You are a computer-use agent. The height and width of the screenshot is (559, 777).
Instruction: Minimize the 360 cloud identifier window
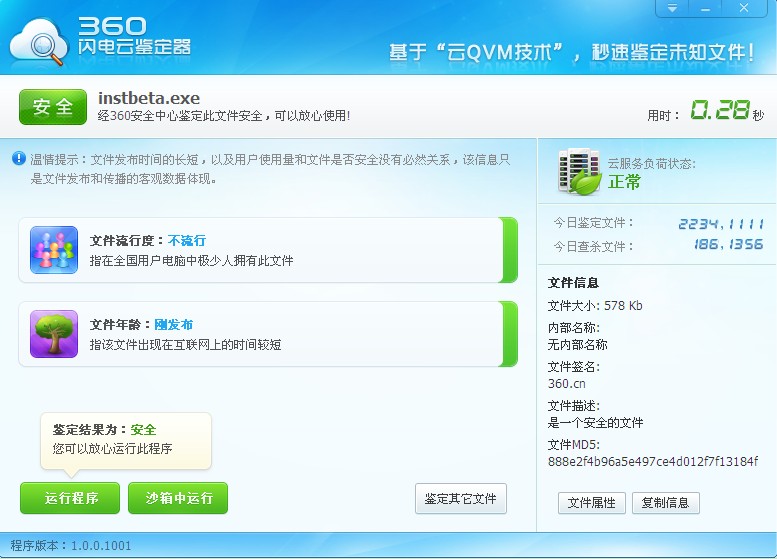[x=706, y=8]
